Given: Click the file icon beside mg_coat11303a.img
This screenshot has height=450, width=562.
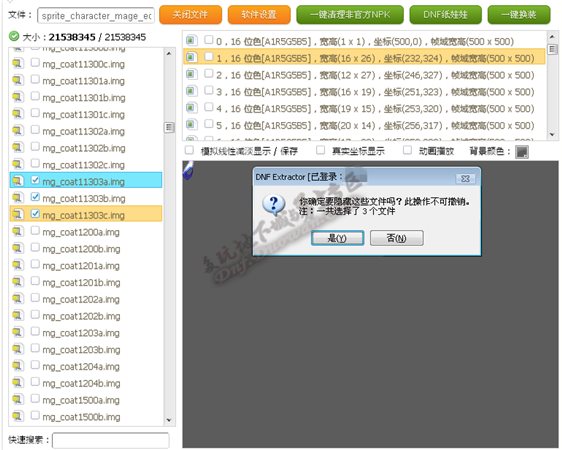Looking at the screenshot, I should tap(18, 182).
